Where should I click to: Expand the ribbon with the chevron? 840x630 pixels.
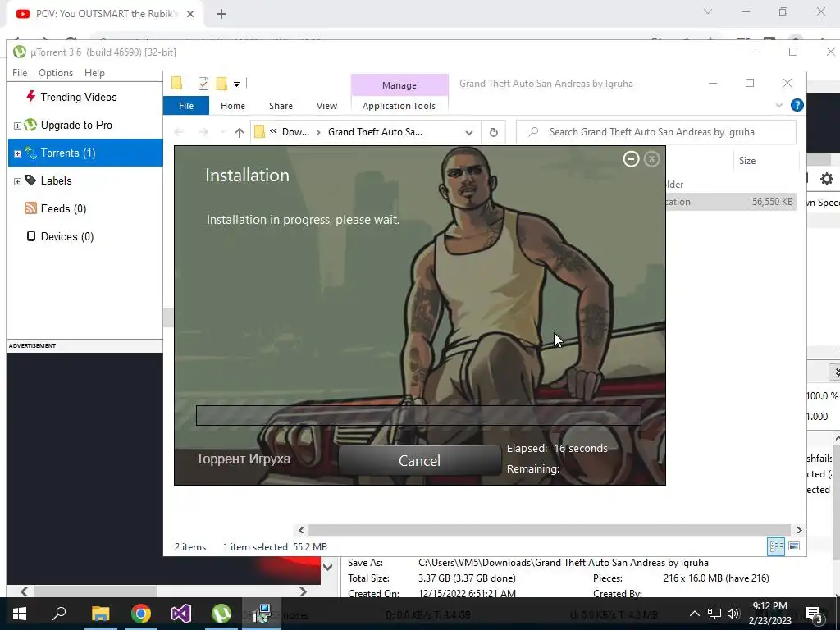tap(779, 105)
